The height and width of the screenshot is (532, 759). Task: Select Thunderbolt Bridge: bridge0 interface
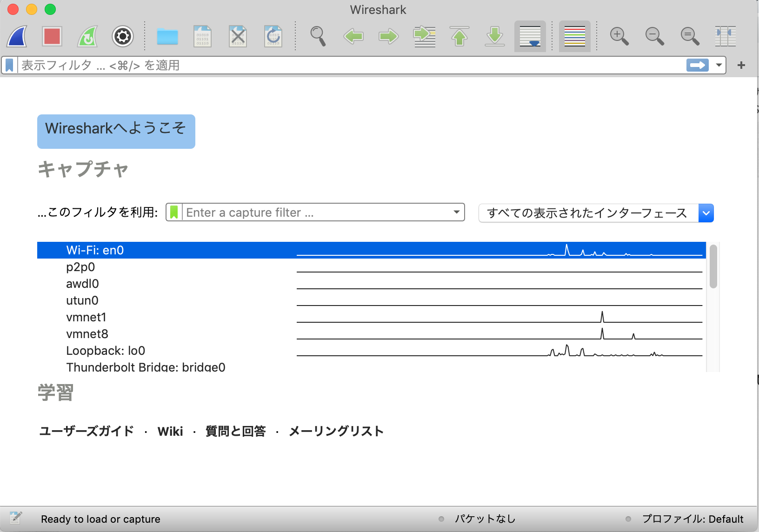point(371,366)
